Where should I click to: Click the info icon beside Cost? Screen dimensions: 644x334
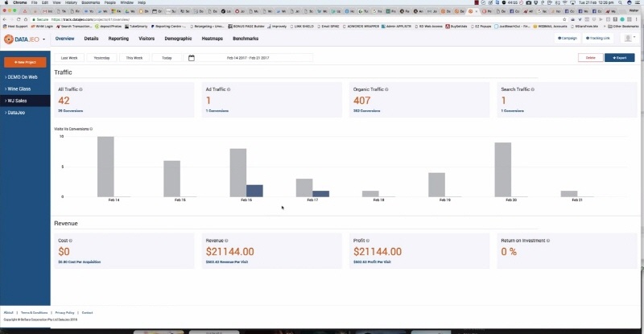point(71,241)
